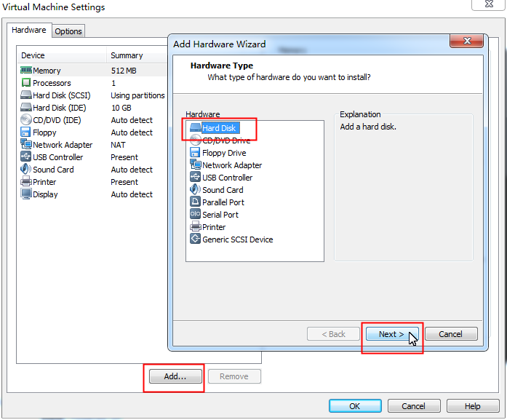Select the Generic SCSI Device icon
The image size is (507, 420).
coord(195,239)
